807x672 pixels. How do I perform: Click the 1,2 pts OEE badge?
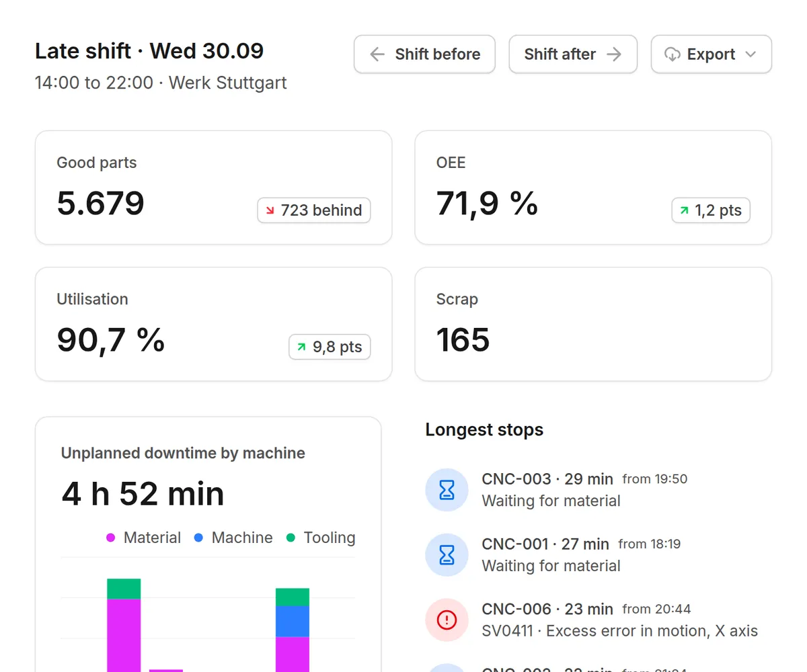point(711,210)
